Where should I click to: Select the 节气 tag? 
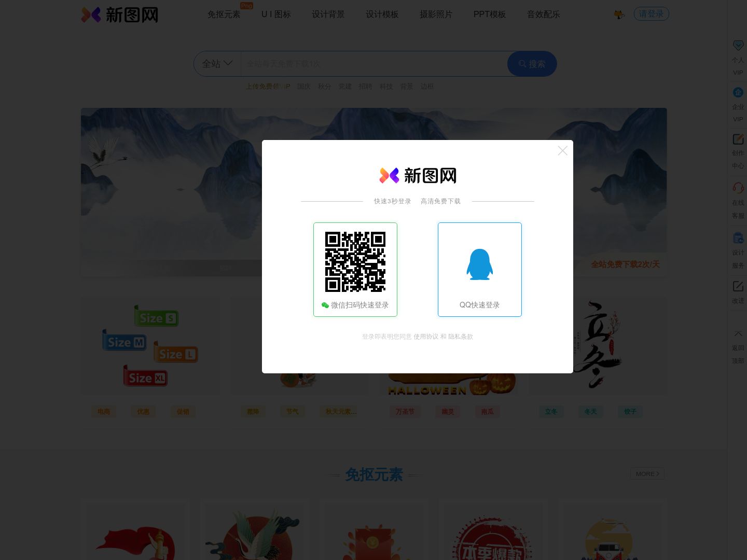pyautogui.click(x=293, y=411)
